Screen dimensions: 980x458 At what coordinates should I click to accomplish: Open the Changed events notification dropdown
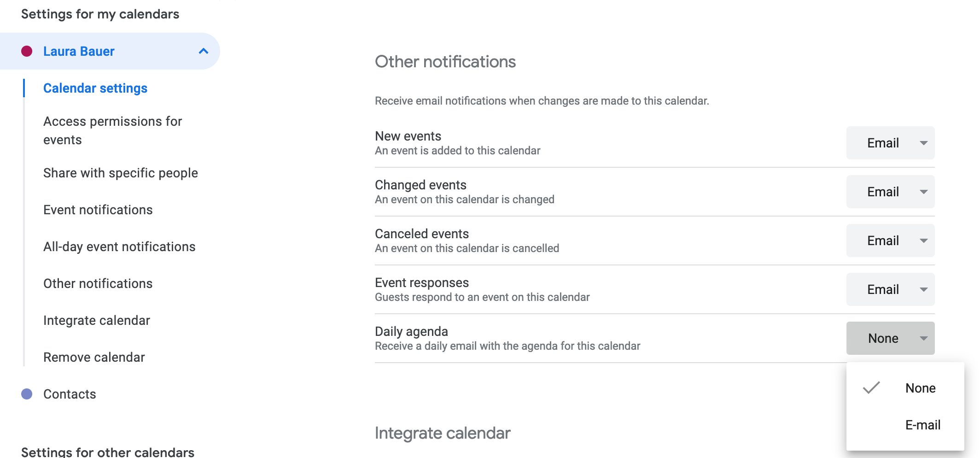pyautogui.click(x=890, y=192)
